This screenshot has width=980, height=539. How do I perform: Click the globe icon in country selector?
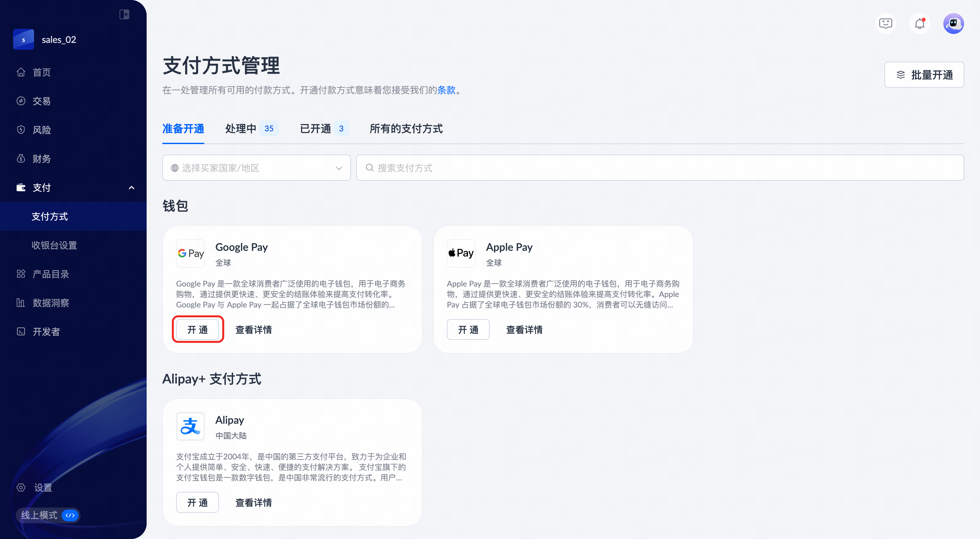[174, 168]
